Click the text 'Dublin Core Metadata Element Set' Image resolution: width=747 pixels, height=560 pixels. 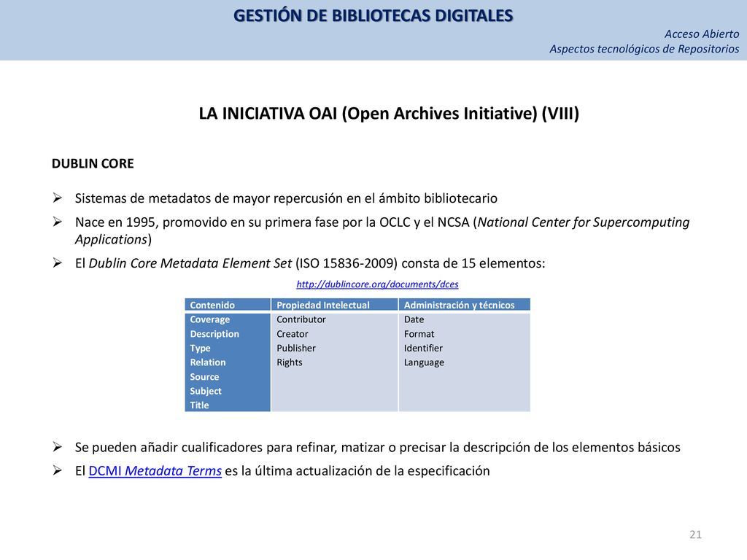click(x=190, y=262)
